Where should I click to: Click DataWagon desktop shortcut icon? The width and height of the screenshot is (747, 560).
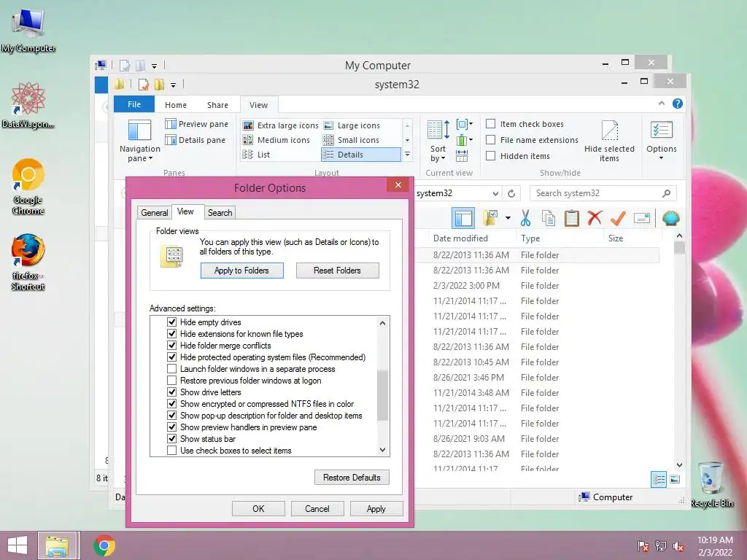click(28, 105)
